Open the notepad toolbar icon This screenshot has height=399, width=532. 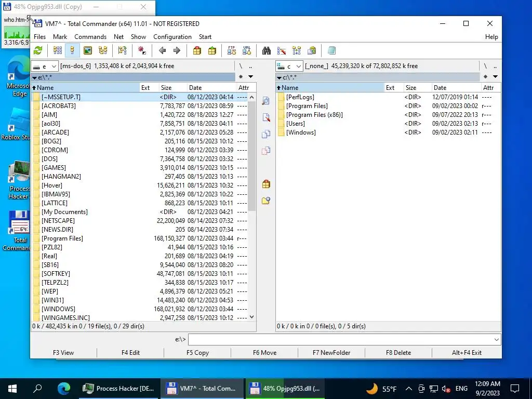[331, 50]
